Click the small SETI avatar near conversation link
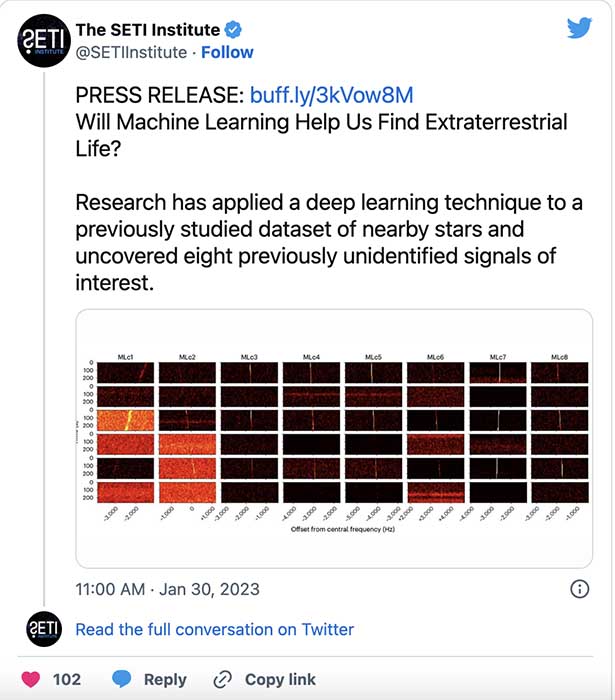Image resolution: width=615 pixels, height=700 pixels. 44,629
